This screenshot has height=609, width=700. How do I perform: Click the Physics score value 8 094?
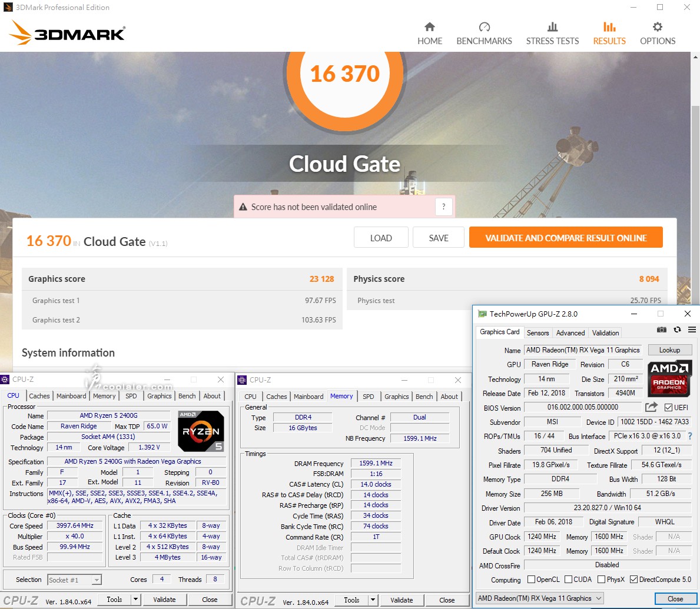(x=649, y=278)
